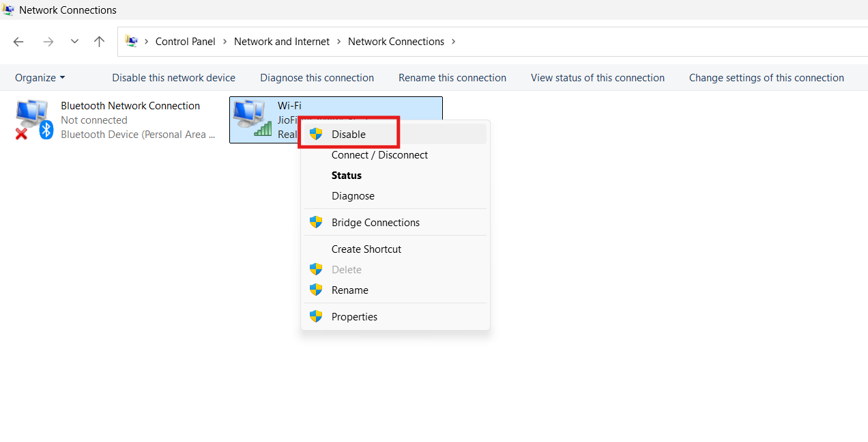This screenshot has height=442, width=868.
Task: Click Network Connections in the breadcrumb
Action: point(396,41)
